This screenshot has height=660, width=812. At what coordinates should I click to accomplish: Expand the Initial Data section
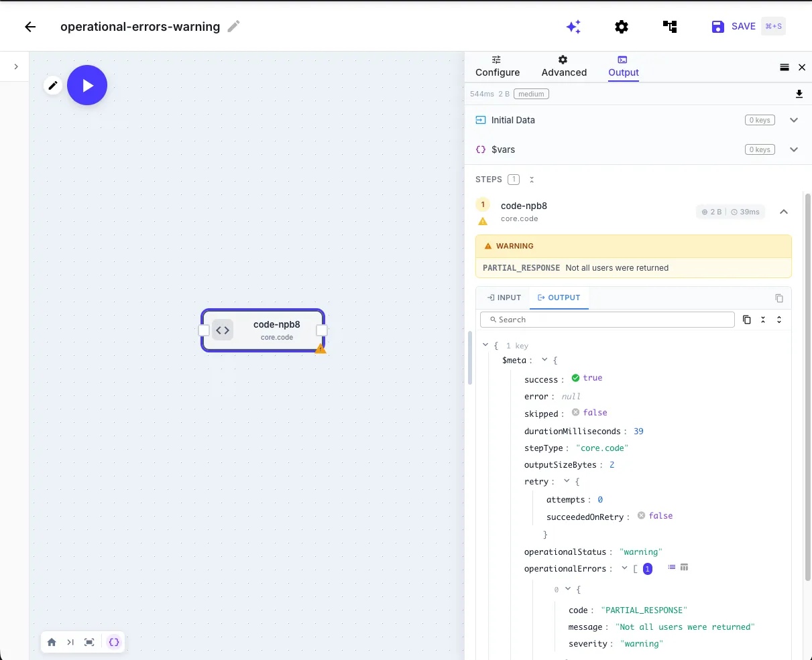tap(794, 120)
